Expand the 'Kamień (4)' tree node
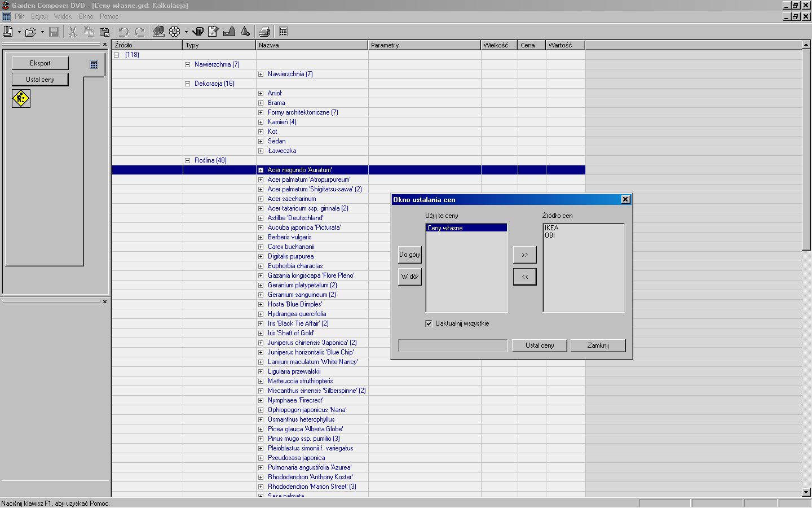Image resolution: width=812 pixels, height=508 pixels. [x=261, y=122]
